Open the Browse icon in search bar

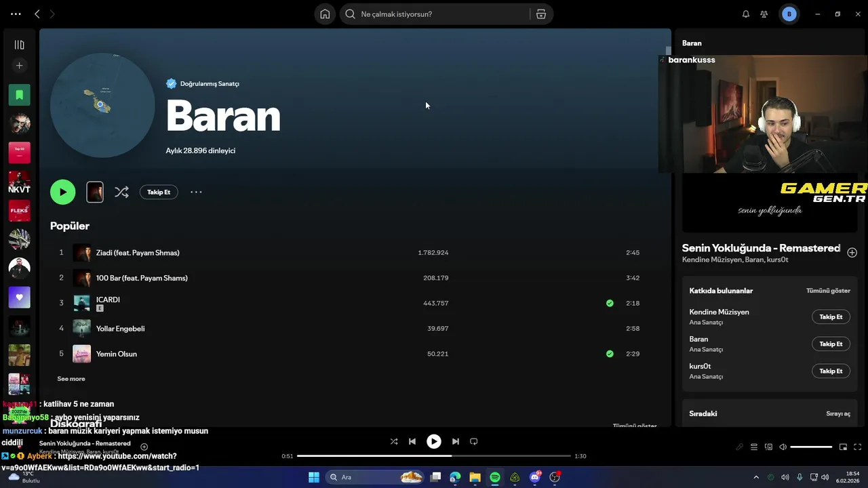[541, 14]
